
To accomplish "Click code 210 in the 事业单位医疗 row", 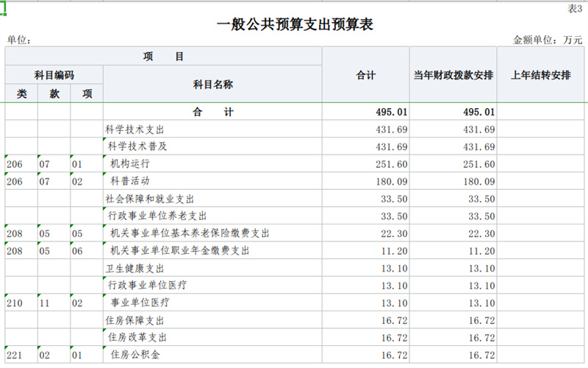I will click(14, 303).
